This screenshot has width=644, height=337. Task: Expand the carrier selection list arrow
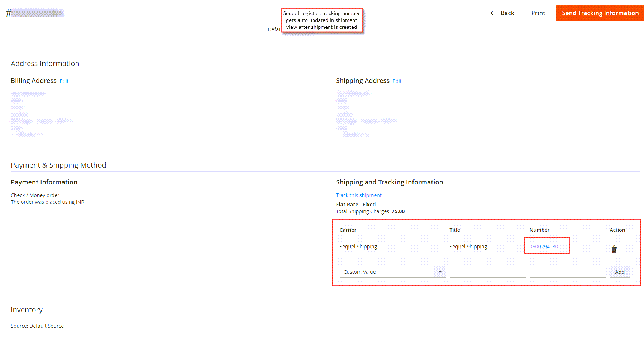[x=440, y=272]
